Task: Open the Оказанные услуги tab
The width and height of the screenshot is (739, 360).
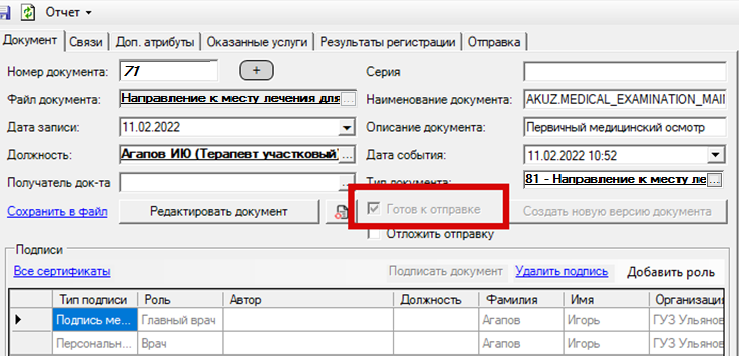Action: click(x=257, y=42)
